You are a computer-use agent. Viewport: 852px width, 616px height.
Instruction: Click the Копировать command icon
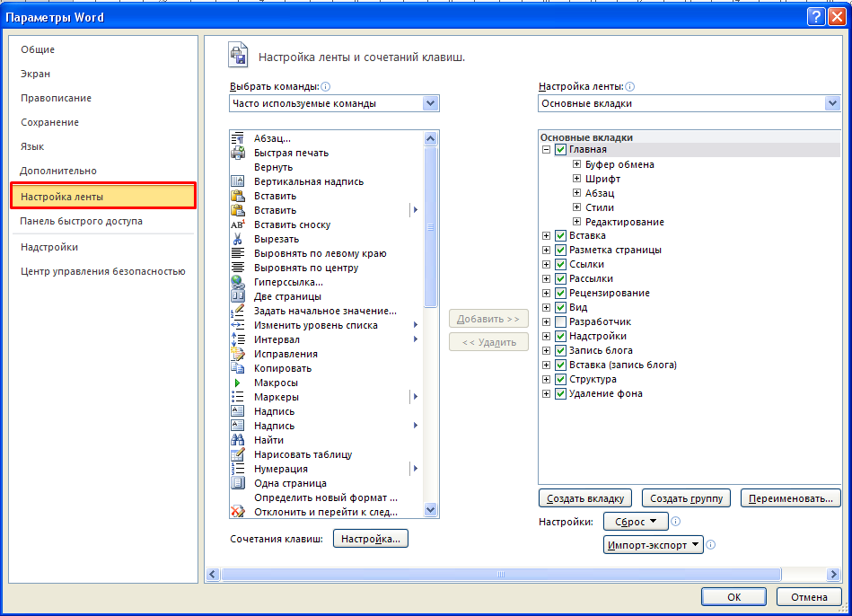[x=238, y=368]
